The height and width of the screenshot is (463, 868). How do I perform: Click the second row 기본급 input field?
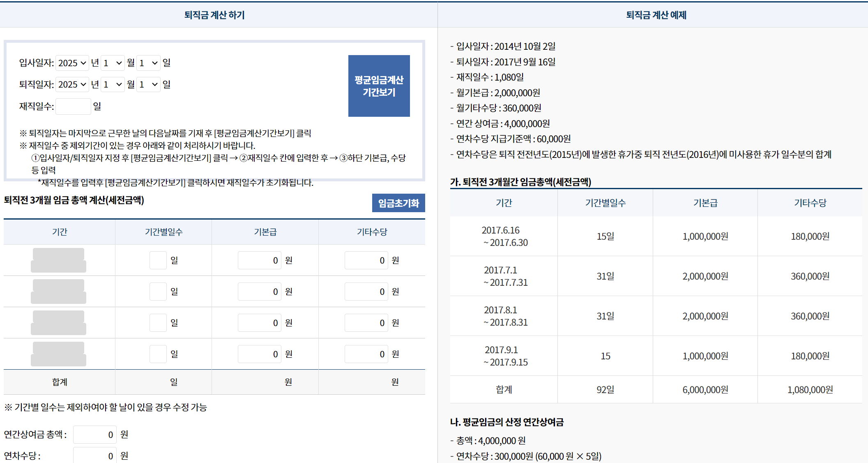coord(259,291)
